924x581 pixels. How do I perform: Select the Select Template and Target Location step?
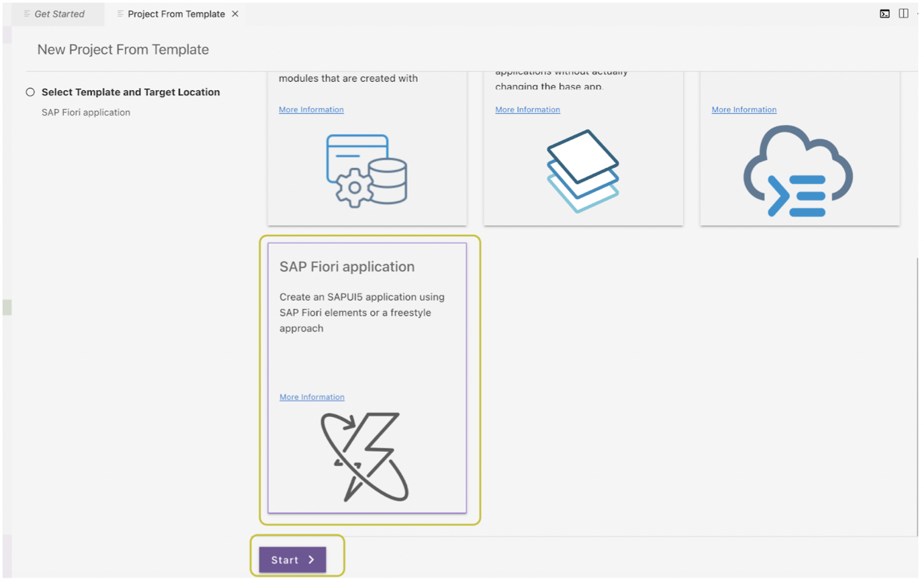(130, 92)
